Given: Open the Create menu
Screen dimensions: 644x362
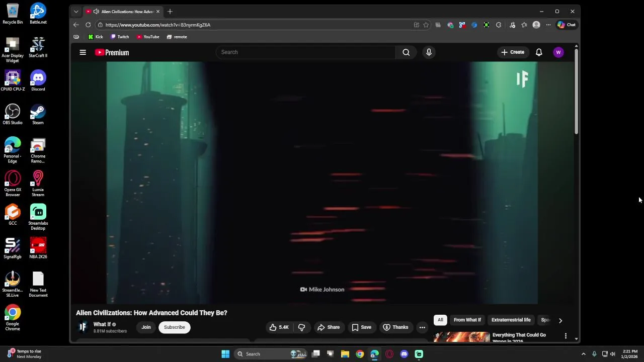Looking at the screenshot, I should (x=513, y=52).
